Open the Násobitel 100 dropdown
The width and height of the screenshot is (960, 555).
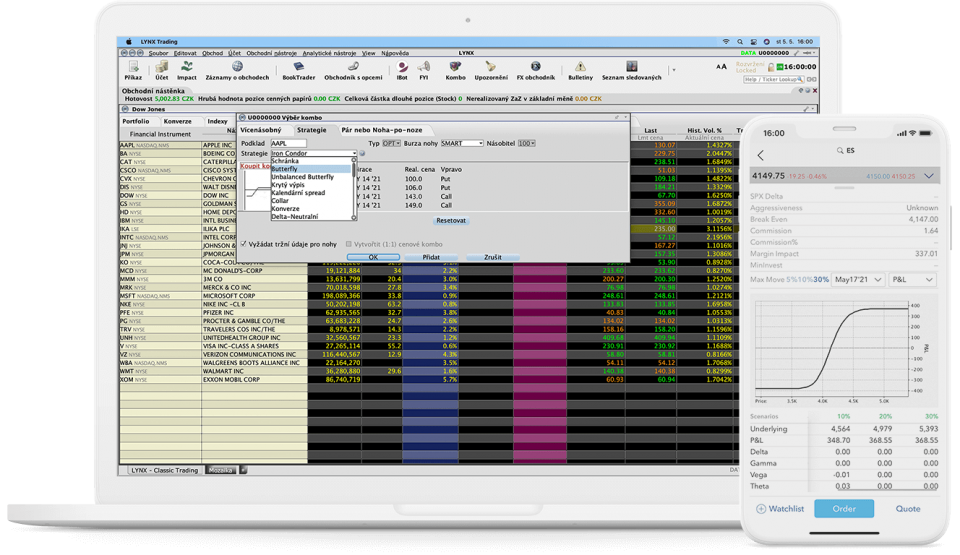[527, 143]
